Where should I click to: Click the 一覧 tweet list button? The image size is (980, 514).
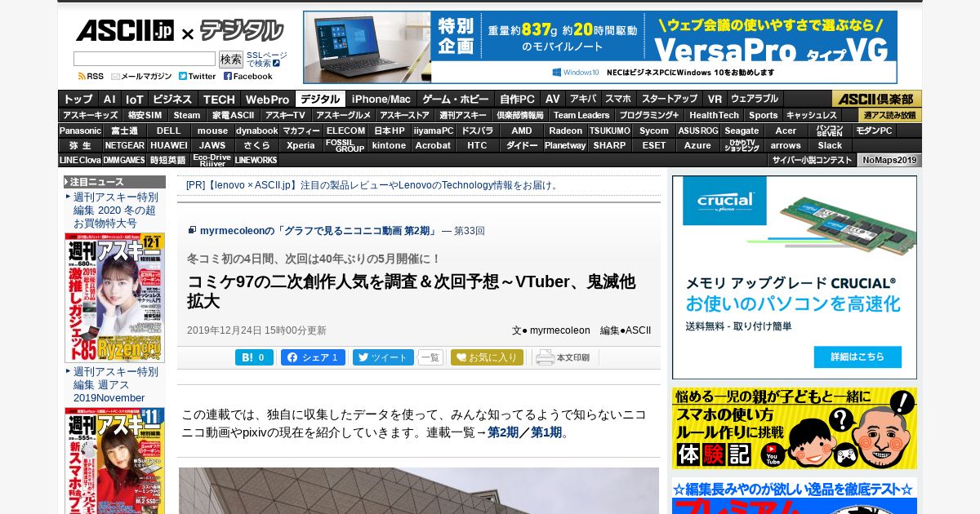pyautogui.click(x=430, y=357)
